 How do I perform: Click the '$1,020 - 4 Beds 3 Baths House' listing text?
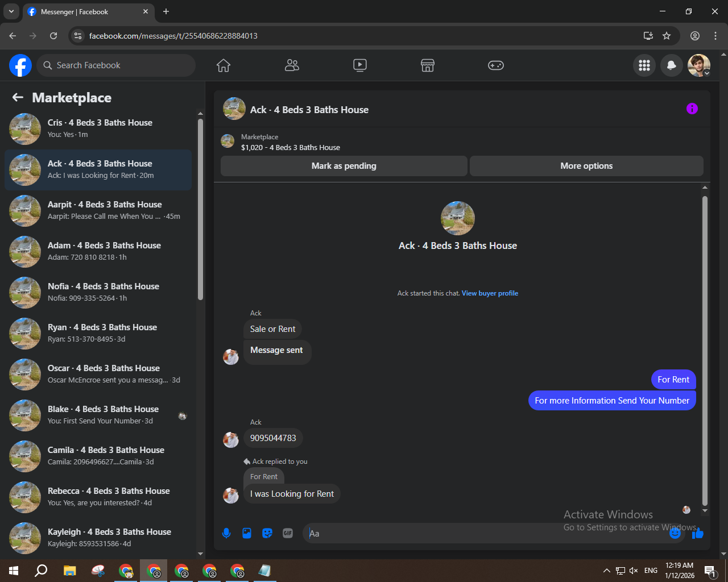pos(291,147)
